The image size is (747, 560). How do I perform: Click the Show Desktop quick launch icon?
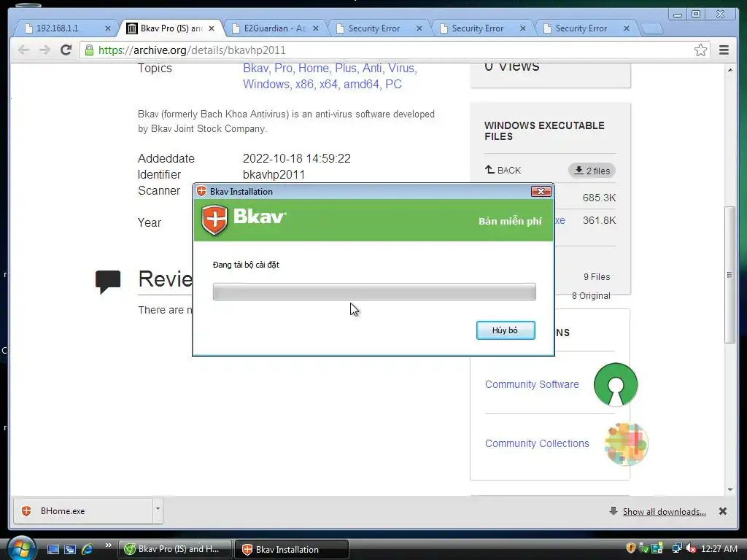[x=53, y=549]
